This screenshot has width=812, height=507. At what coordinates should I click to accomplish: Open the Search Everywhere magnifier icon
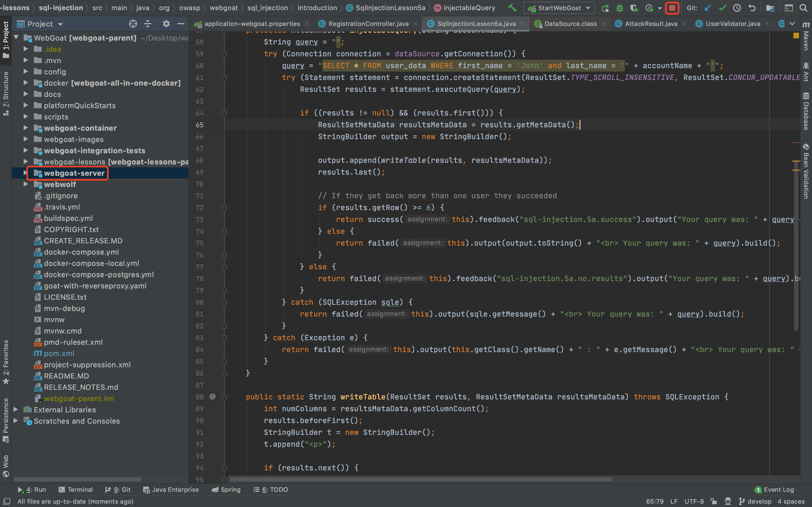803,8
